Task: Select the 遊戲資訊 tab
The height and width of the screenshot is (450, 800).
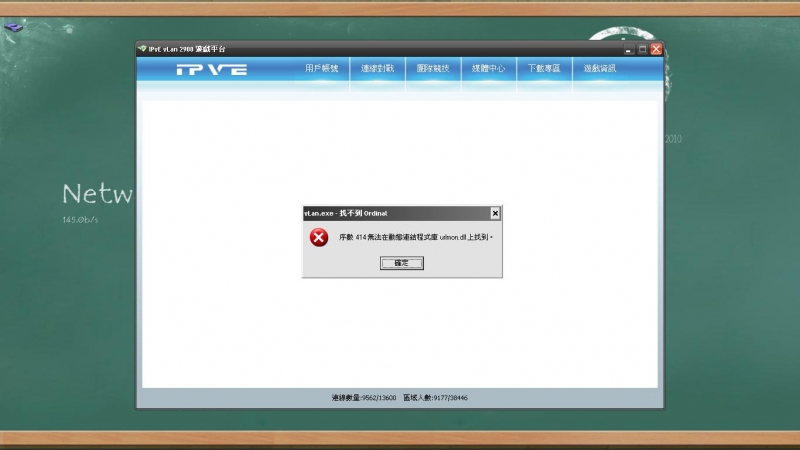Action: click(600, 68)
